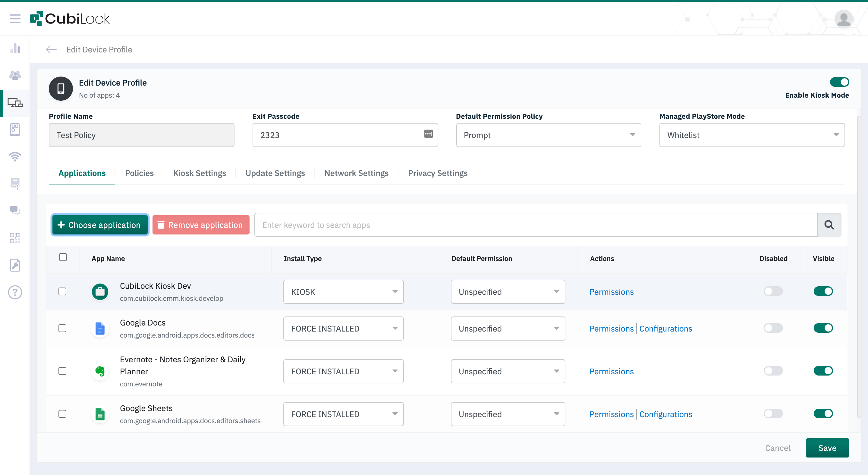Click the Wi-Fi sidebar icon
The height and width of the screenshot is (475, 868).
pyautogui.click(x=15, y=156)
